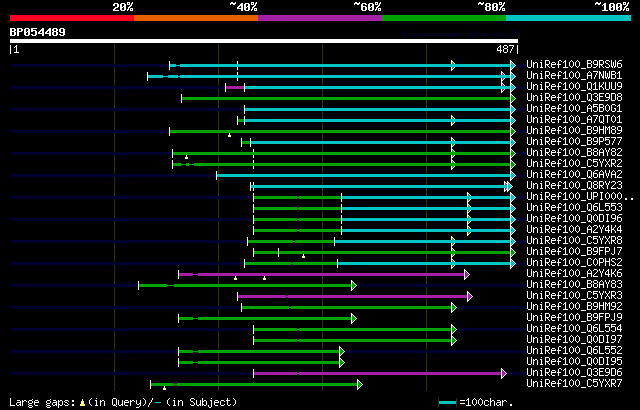Select the UniRef100_B9FPJ7 label
This screenshot has width=640, height=410.
(x=574, y=252)
